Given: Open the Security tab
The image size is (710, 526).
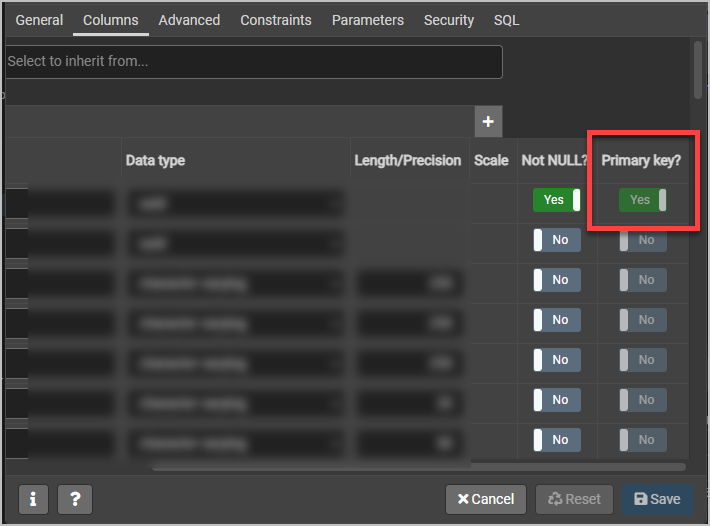Looking at the screenshot, I should pyautogui.click(x=449, y=20).
